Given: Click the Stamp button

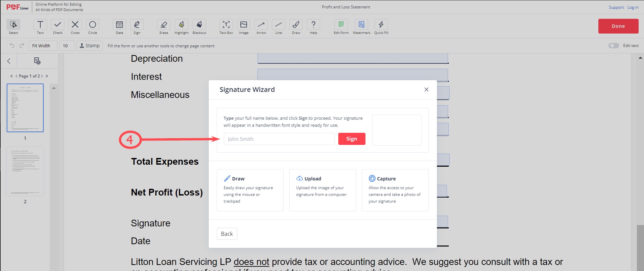Looking at the screenshot, I should [x=90, y=46].
